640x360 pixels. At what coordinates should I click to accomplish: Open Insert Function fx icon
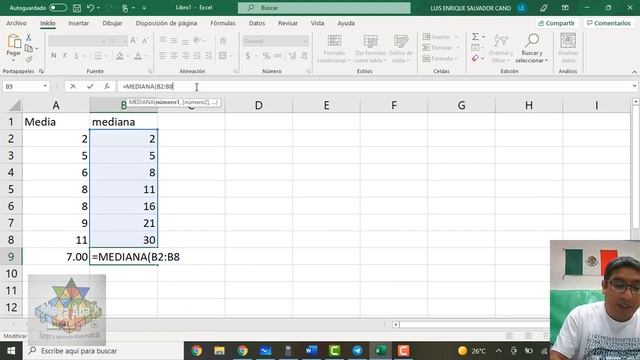(x=107, y=86)
